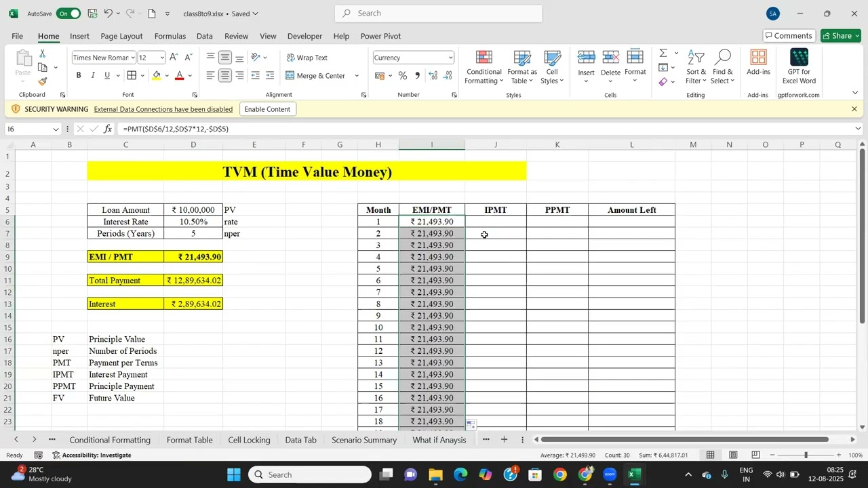The height and width of the screenshot is (488, 868).
Task: Switch to Cell Locking sheet tab
Action: 249,440
